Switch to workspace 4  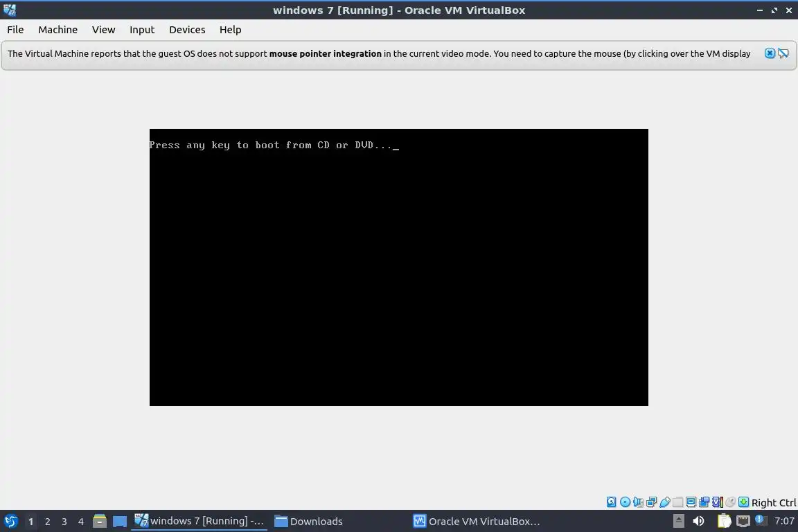[81, 522]
